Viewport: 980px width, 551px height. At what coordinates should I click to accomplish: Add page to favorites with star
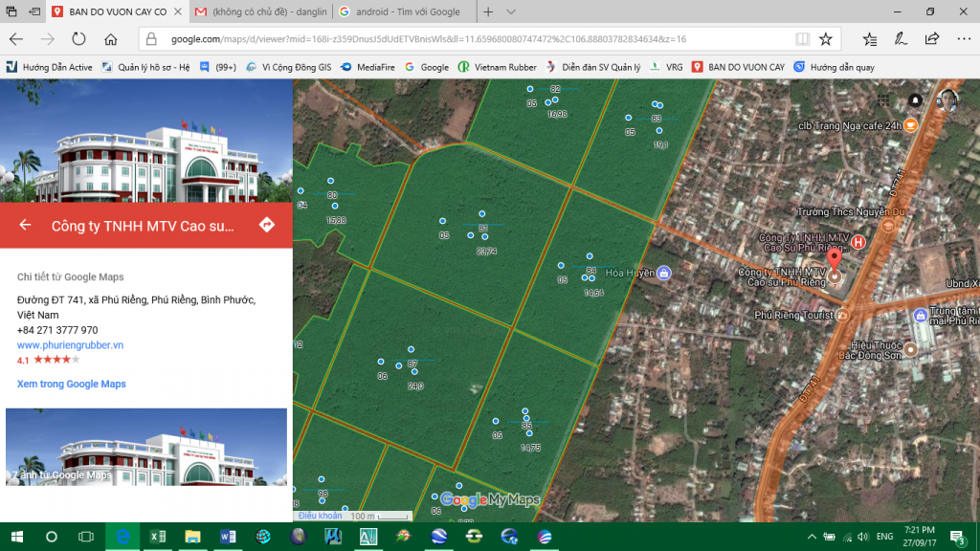point(826,39)
